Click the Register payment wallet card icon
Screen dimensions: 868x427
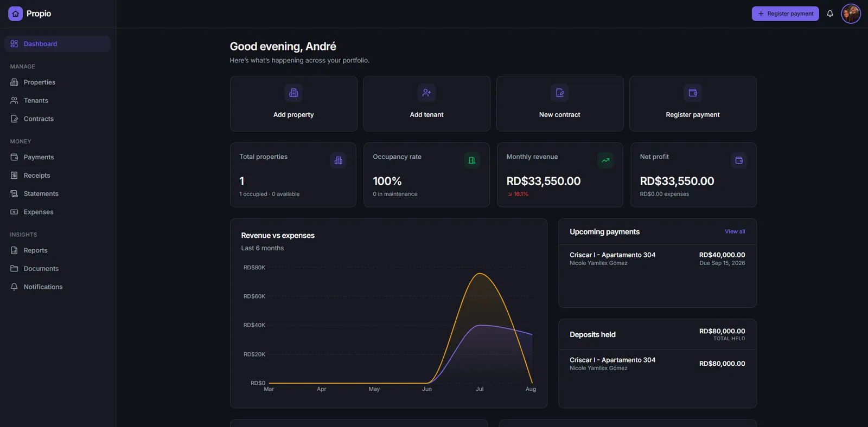[693, 93]
